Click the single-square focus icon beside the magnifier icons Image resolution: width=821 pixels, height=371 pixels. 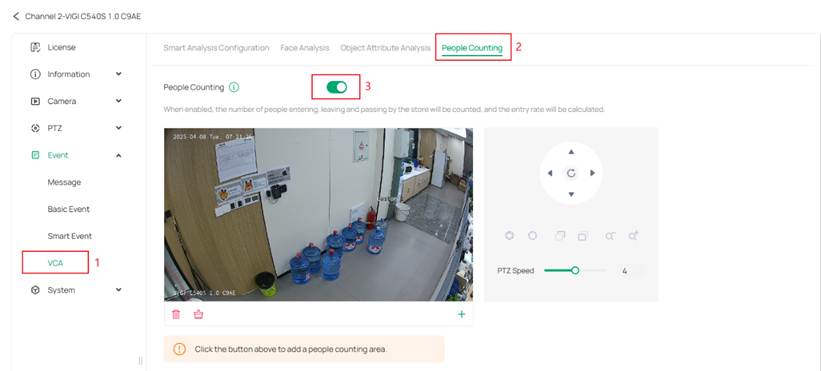coord(582,236)
